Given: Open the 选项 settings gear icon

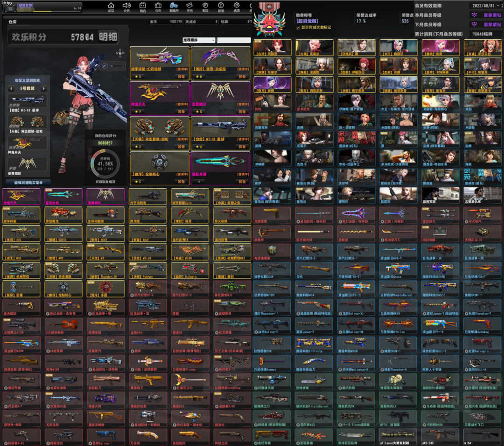Looking at the screenshot, I should click(x=237, y=6).
